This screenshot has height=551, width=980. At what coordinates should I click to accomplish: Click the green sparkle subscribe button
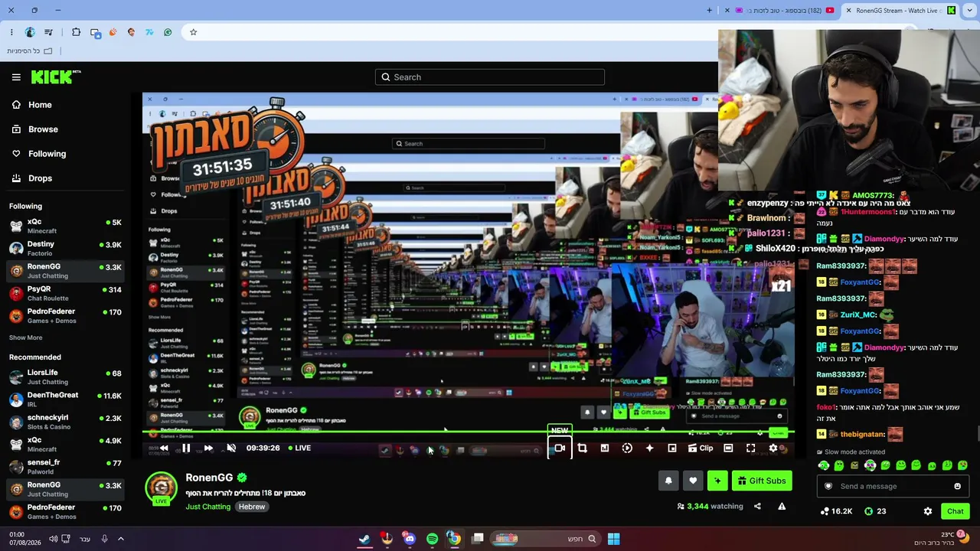click(x=717, y=481)
